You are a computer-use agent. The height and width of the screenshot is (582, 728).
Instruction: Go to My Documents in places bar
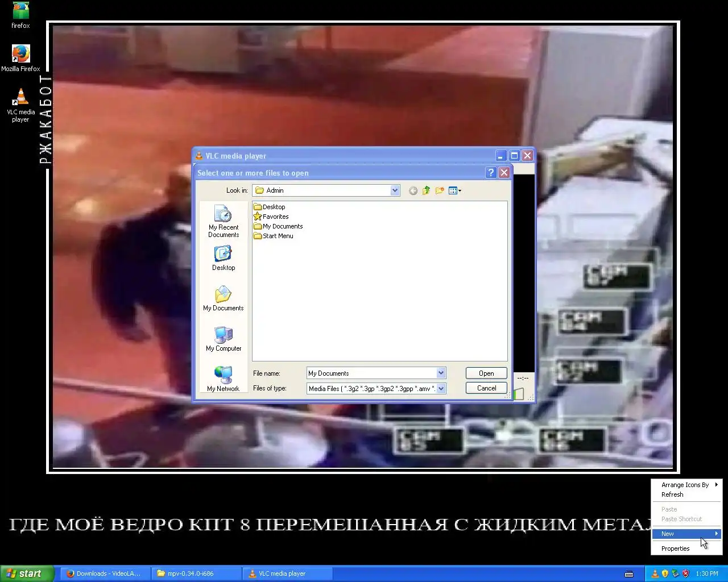tap(224, 299)
